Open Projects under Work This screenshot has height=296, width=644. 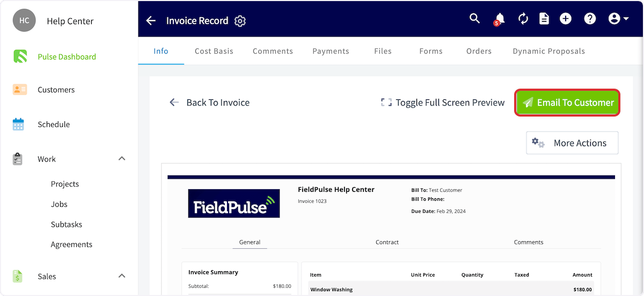click(x=65, y=184)
